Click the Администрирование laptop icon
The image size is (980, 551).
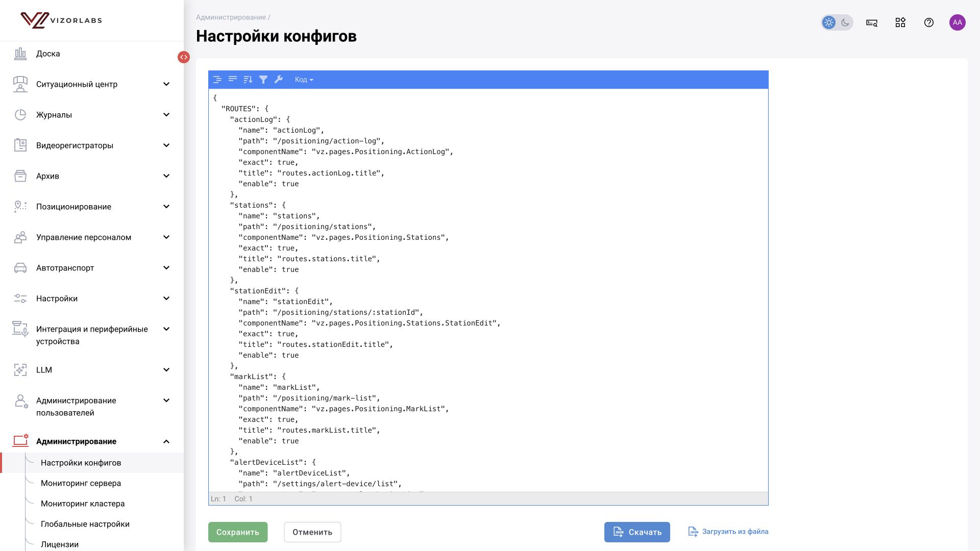click(x=20, y=441)
